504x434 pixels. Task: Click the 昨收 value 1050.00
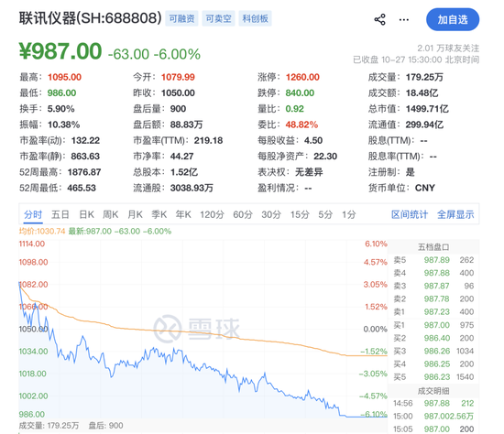[x=178, y=92]
